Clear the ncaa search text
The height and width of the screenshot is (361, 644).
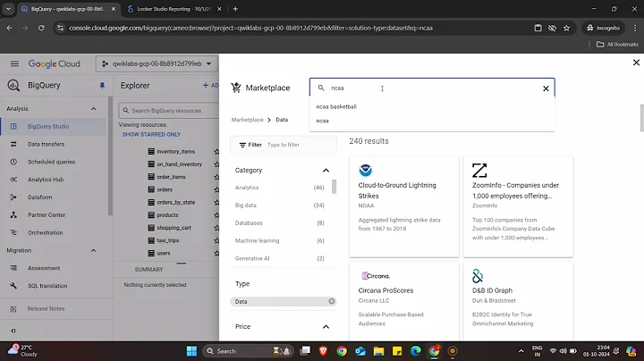pos(546,88)
